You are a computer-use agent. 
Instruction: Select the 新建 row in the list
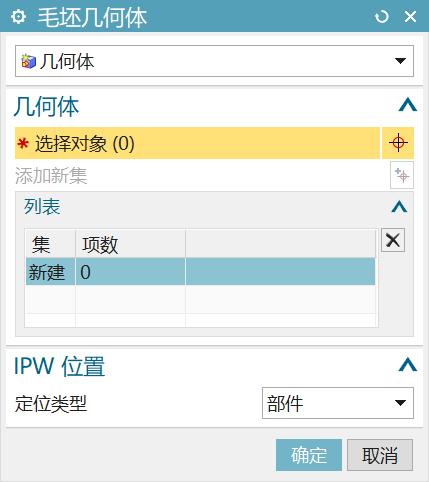pos(201,271)
